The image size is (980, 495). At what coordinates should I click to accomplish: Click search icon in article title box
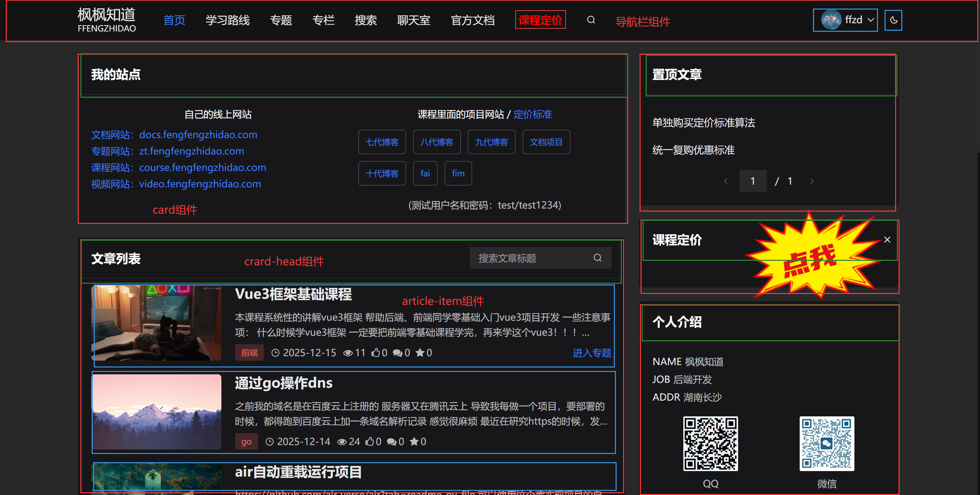click(x=598, y=258)
